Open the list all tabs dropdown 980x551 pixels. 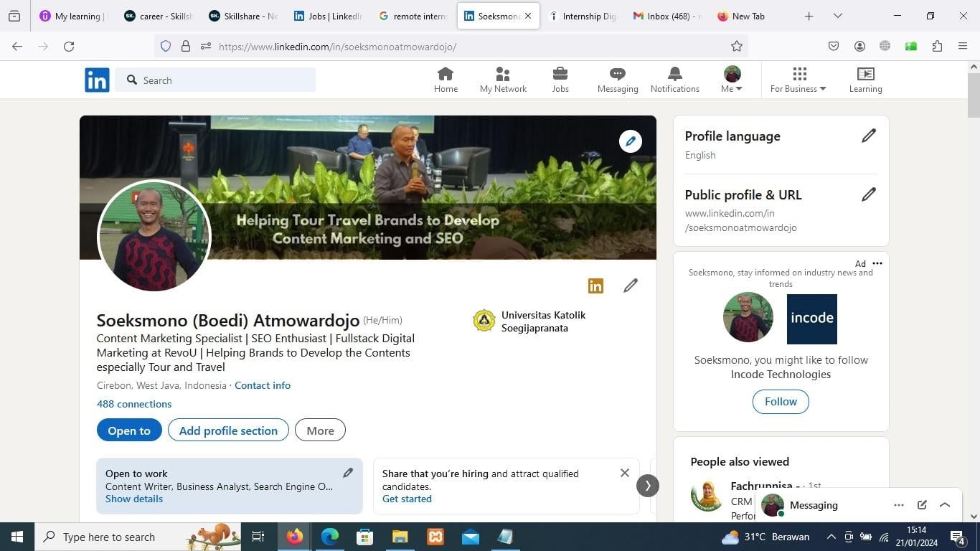pyautogui.click(x=837, y=16)
